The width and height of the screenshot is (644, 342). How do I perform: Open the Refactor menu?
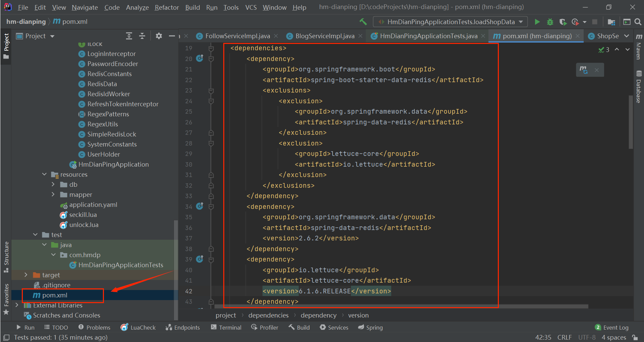click(167, 7)
